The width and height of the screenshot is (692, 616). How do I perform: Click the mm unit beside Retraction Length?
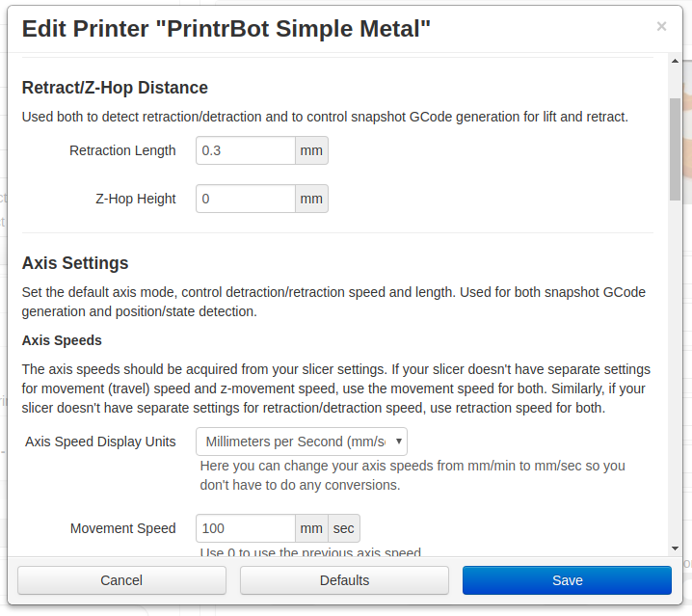coord(311,150)
